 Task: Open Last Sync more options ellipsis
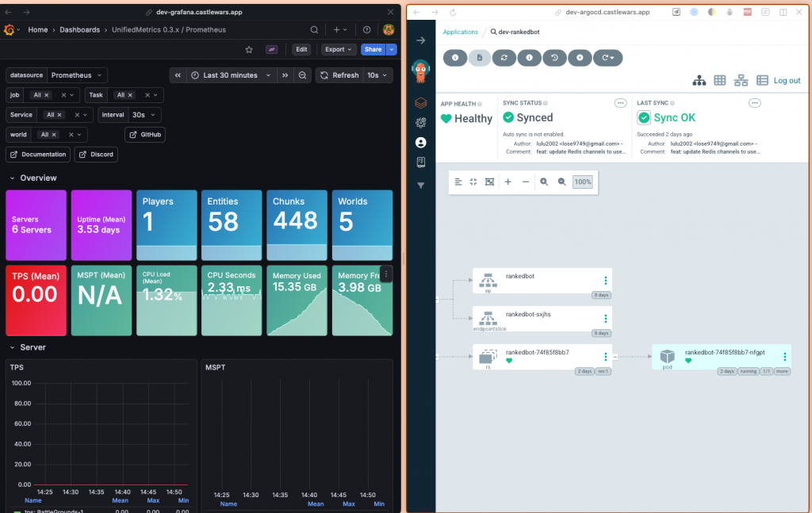755,103
